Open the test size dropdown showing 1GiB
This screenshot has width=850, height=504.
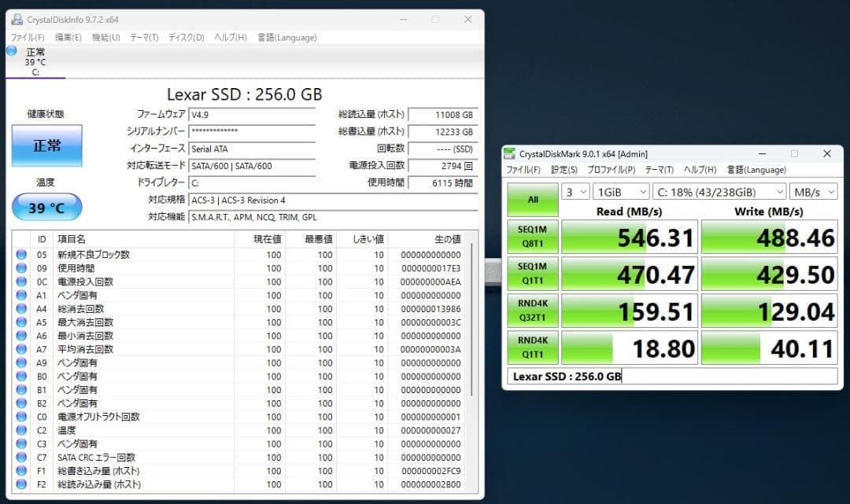tap(621, 192)
